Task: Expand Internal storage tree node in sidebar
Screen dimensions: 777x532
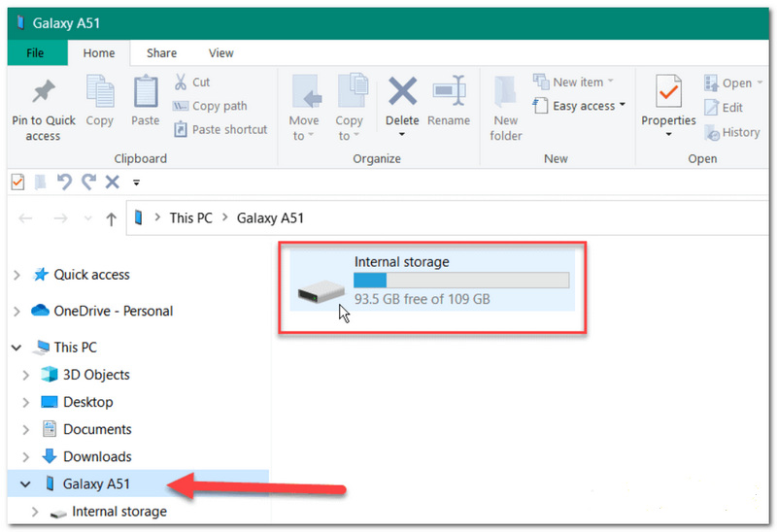Action: click(35, 512)
